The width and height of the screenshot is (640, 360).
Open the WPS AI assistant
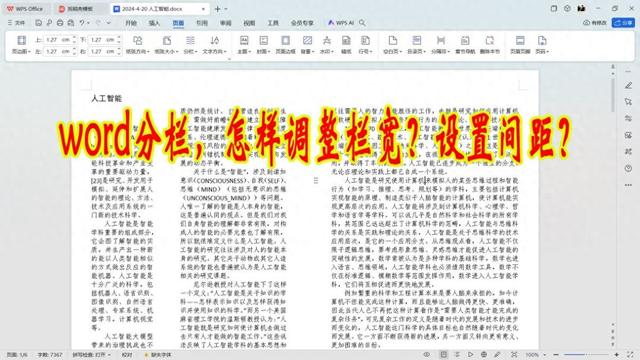point(341,23)
